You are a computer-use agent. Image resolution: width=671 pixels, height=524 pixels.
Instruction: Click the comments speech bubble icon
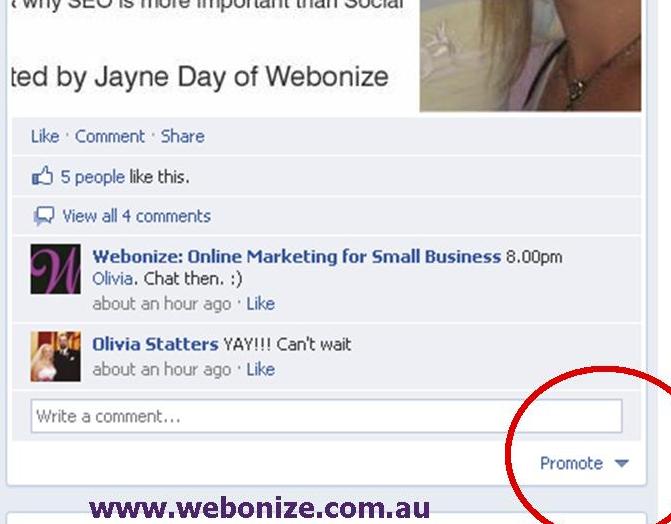click(44, 216)
